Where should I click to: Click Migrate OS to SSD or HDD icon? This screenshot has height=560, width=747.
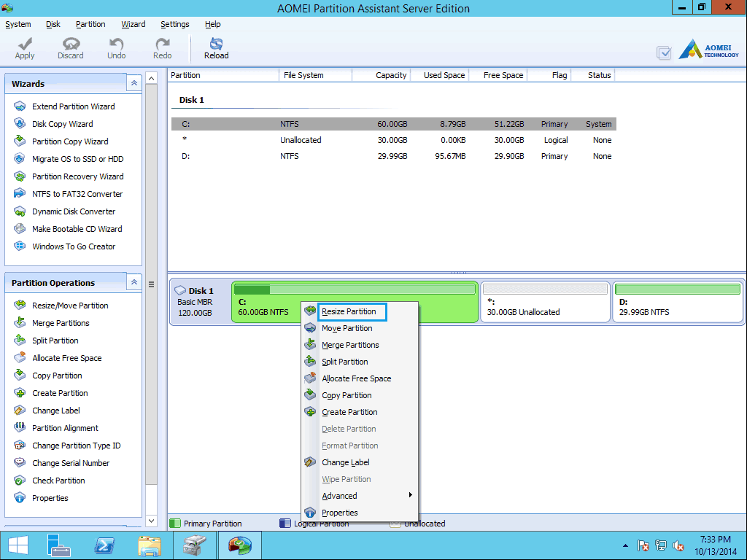(x=20, y=158)
